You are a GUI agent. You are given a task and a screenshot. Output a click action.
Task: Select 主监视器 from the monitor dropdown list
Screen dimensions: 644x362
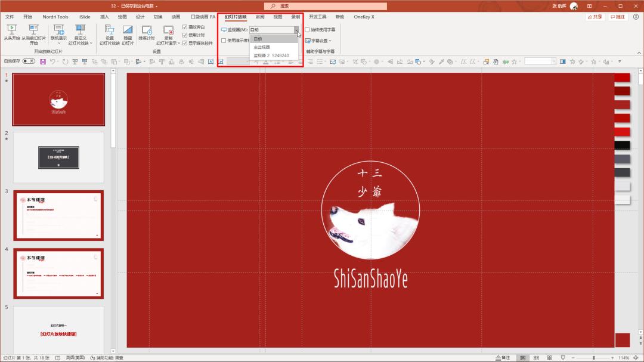pyautogui.click(x=262, y=47)
